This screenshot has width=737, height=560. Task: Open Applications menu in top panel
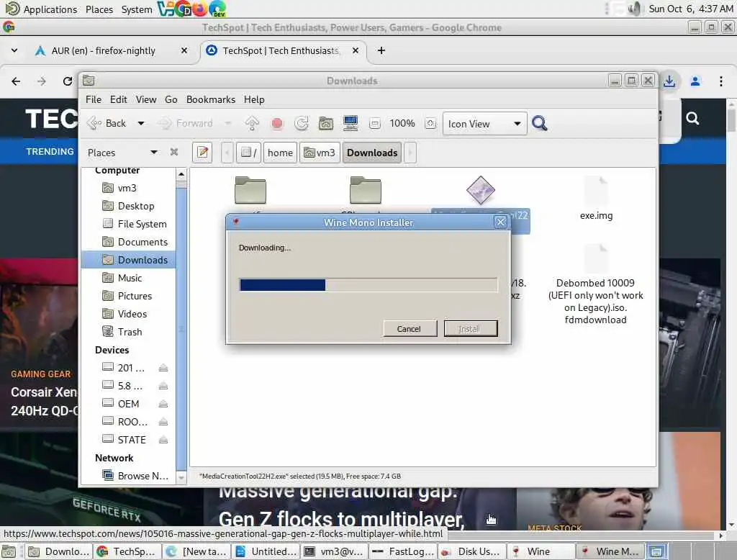click(x=41, y=9)
